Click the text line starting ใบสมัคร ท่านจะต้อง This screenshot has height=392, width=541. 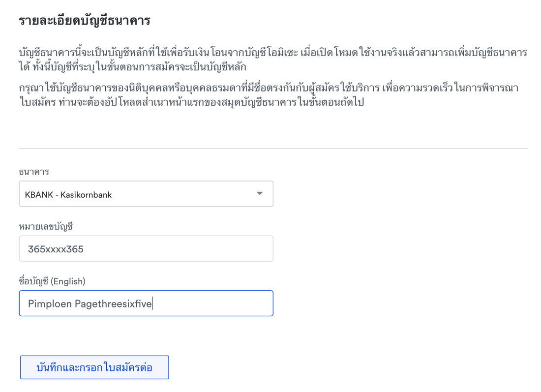pyautogui.click(x=191, y=102)
